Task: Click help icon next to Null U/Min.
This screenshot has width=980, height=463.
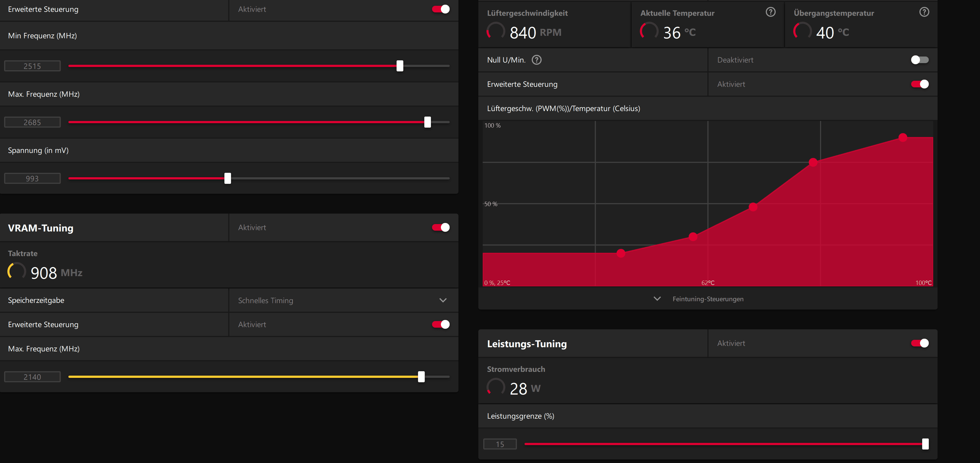Action: (x=536, y=60)
